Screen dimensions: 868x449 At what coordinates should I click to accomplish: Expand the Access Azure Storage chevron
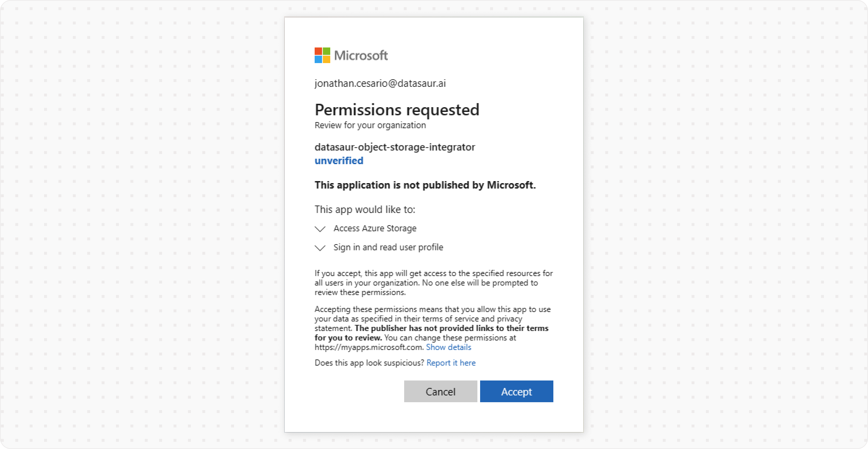(x=320, y=229)
